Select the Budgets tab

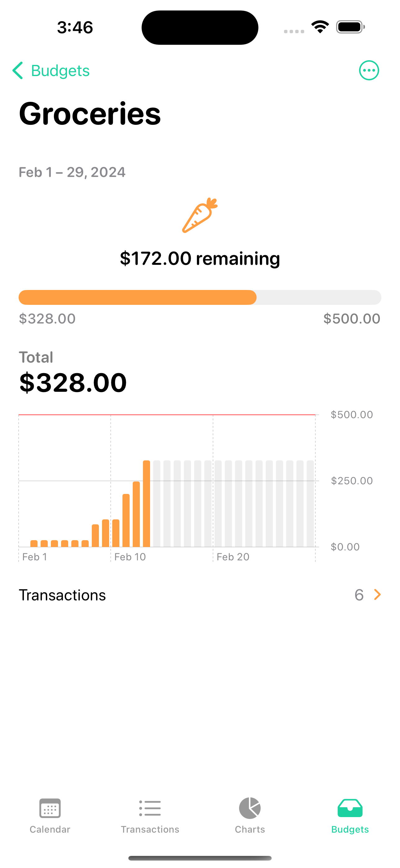click(x=350, y=815)
